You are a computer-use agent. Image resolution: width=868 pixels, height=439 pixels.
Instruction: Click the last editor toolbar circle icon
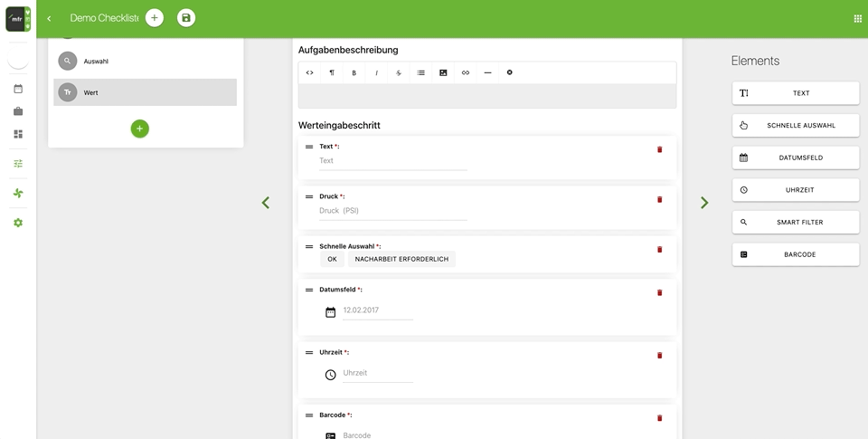click(x=510, y=72)
